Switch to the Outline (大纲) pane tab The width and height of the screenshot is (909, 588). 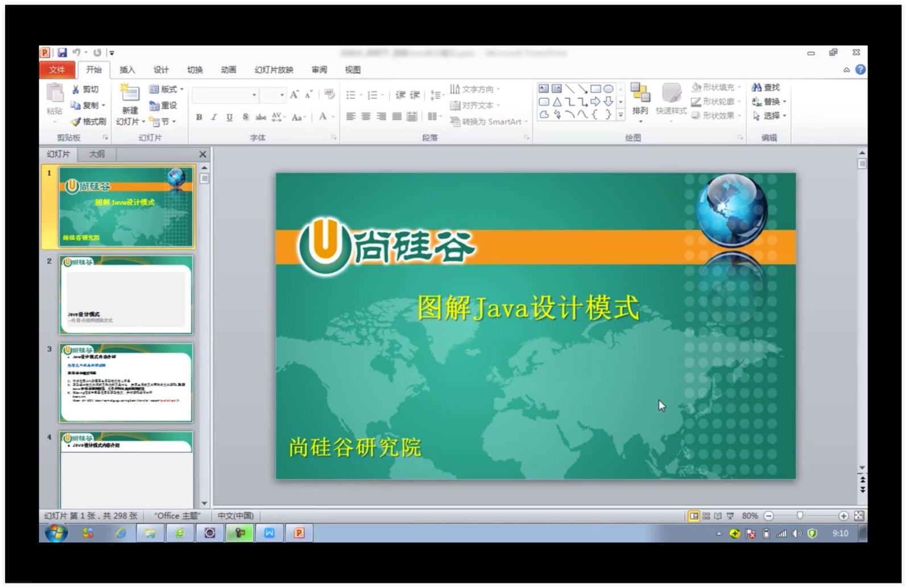[97, 154]
